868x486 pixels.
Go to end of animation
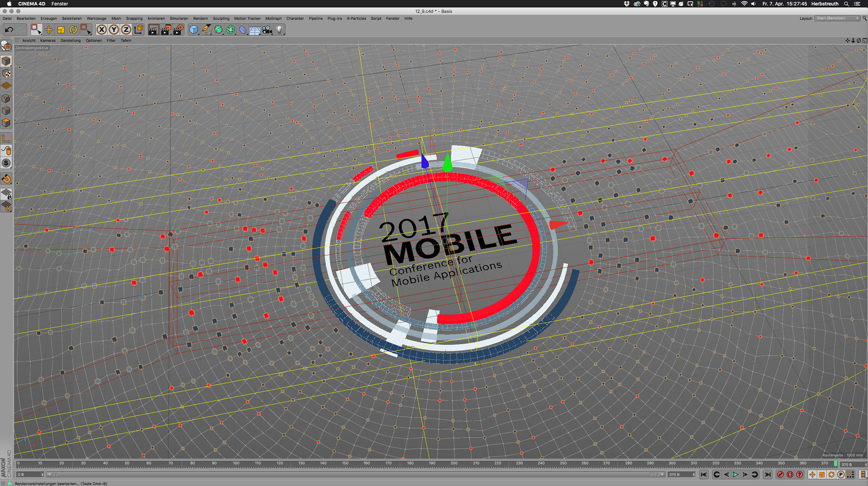[x=768, y=475]
